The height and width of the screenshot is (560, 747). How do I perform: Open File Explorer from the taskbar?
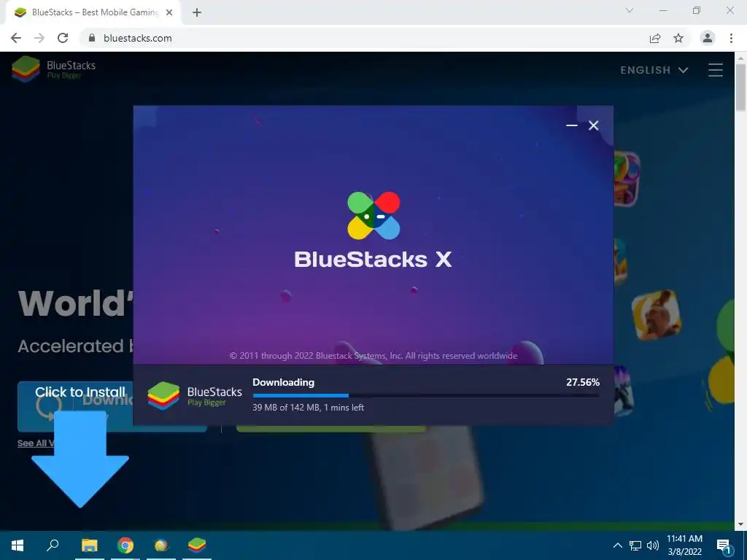coord(90,545)
